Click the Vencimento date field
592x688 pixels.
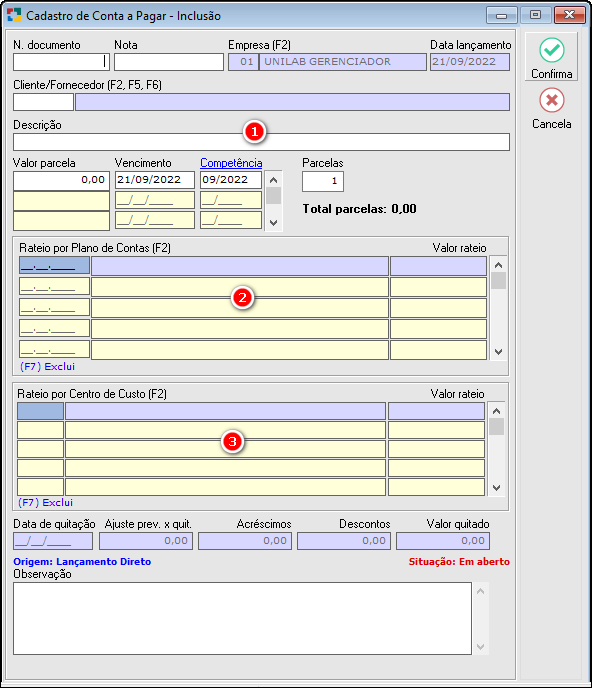pos(155,180)
